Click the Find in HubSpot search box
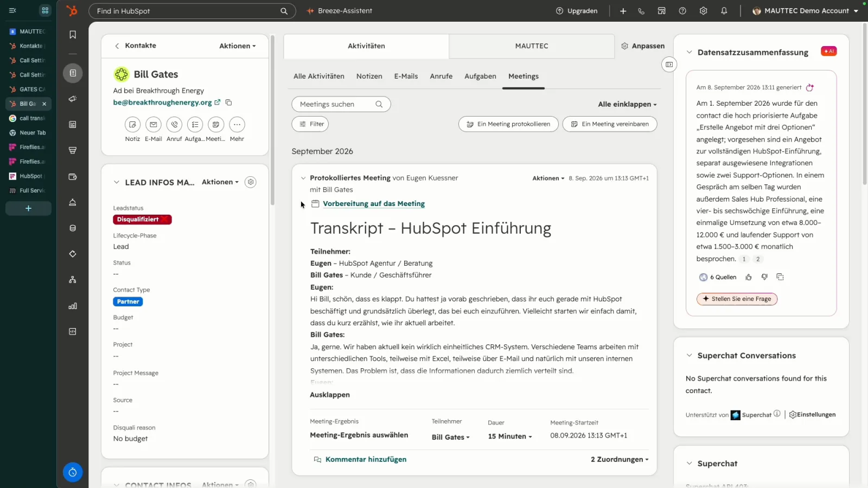The image size is (868, 488). pyautogui.click(x=192, y=11)
